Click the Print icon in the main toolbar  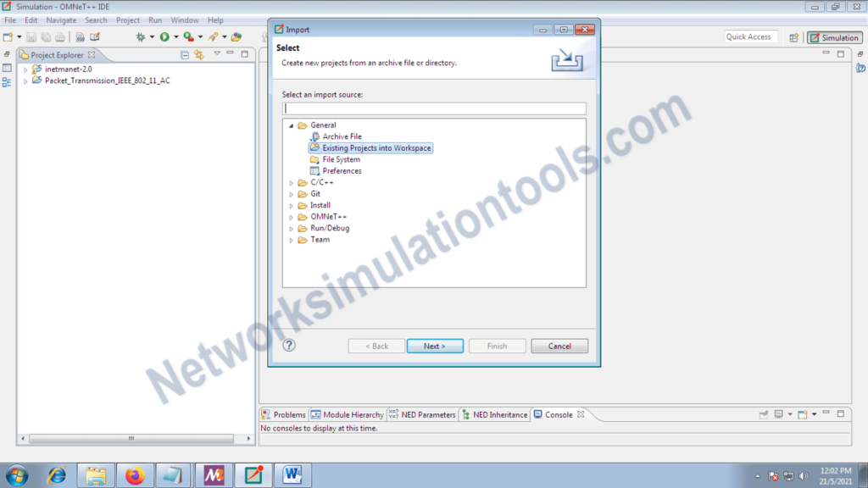pos(59,37)
